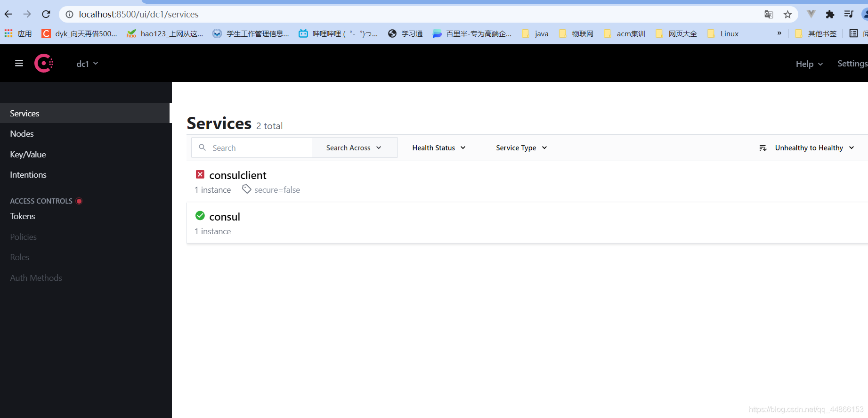Expand the Help menu
The image size is (868, 418).
point(809,64)
